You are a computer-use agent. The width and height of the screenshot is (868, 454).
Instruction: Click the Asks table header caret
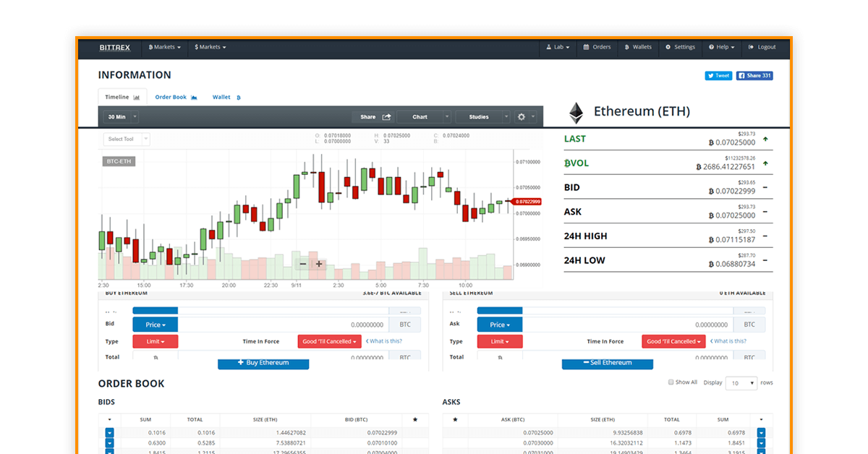tap(762, 419)
